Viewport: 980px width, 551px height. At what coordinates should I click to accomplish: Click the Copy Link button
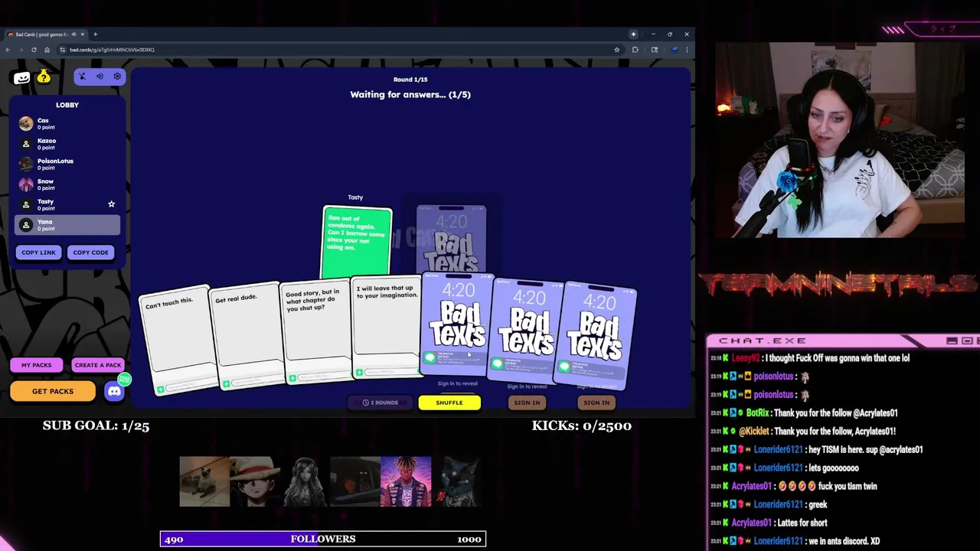(x=38, y=253)
